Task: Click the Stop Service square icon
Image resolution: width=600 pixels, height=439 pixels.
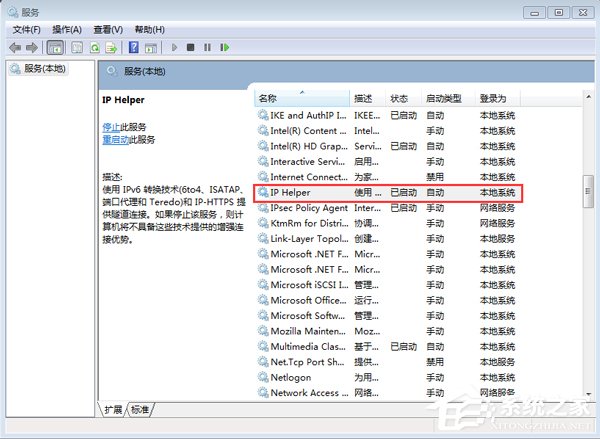Action: pyautogui.click(x=191, y=47)
